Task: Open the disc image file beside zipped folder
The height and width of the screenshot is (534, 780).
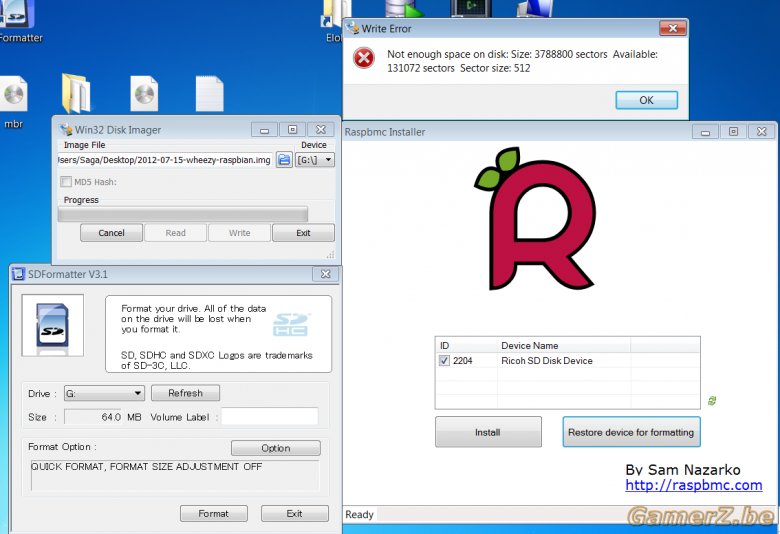Action: click(144, 94)
